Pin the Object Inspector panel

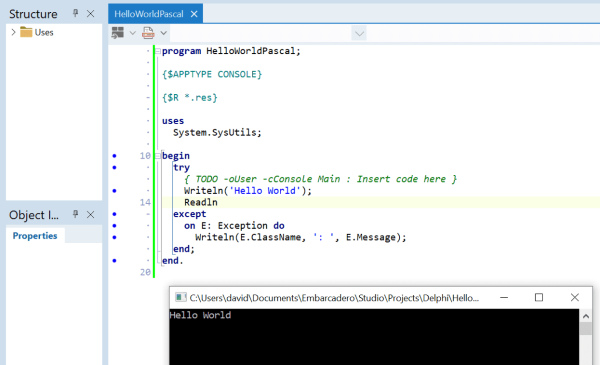[x=75, y=214]
